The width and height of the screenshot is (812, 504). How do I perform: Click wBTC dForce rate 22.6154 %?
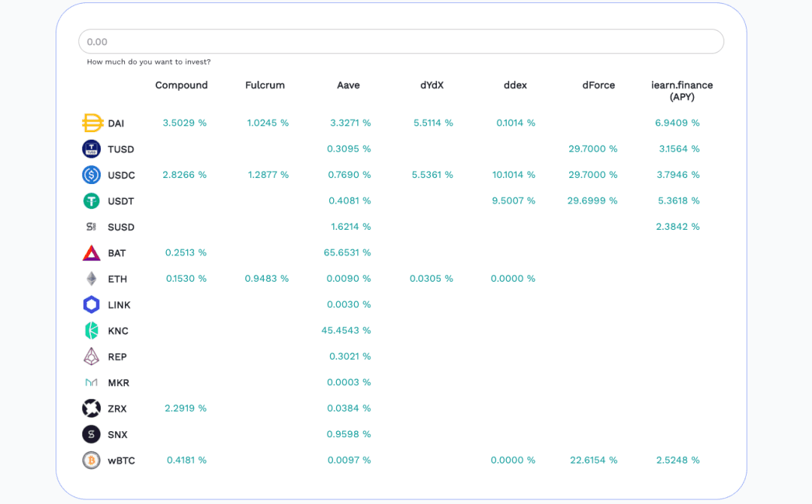(593, 460)
